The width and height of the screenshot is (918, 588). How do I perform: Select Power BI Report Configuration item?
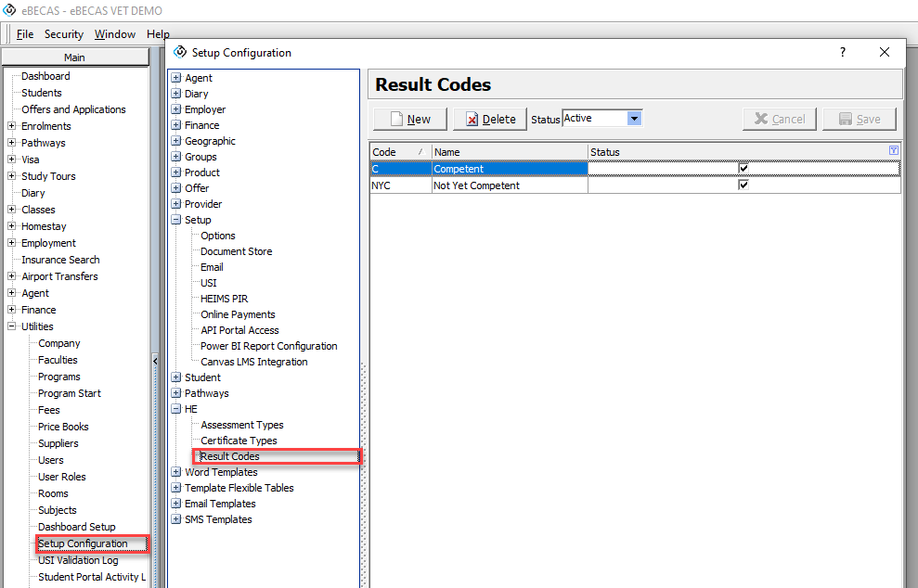click(268, 346)
